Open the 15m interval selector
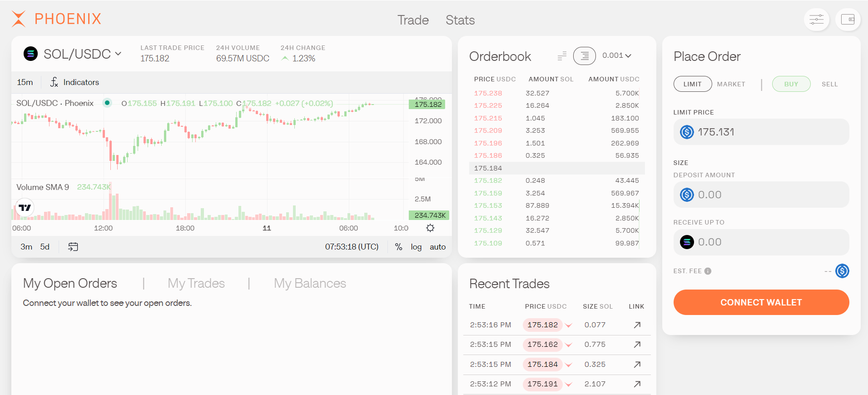The image size is (868, 395). click(25, 82)
